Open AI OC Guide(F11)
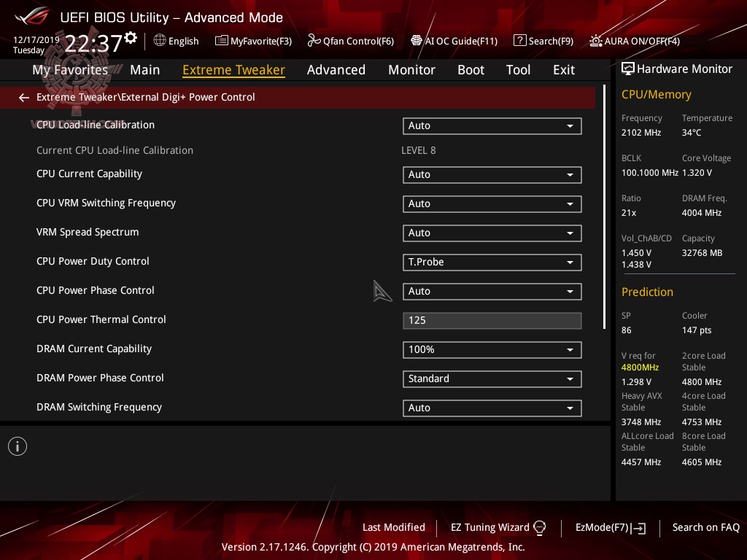The height and width of the screenshot is (560, 747). coord(461,41)
